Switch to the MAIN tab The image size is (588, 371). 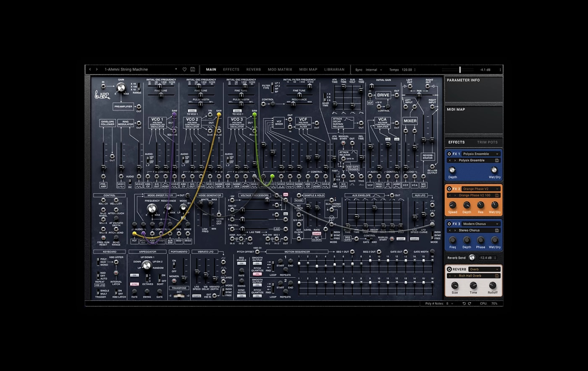(x=211, y=70)
